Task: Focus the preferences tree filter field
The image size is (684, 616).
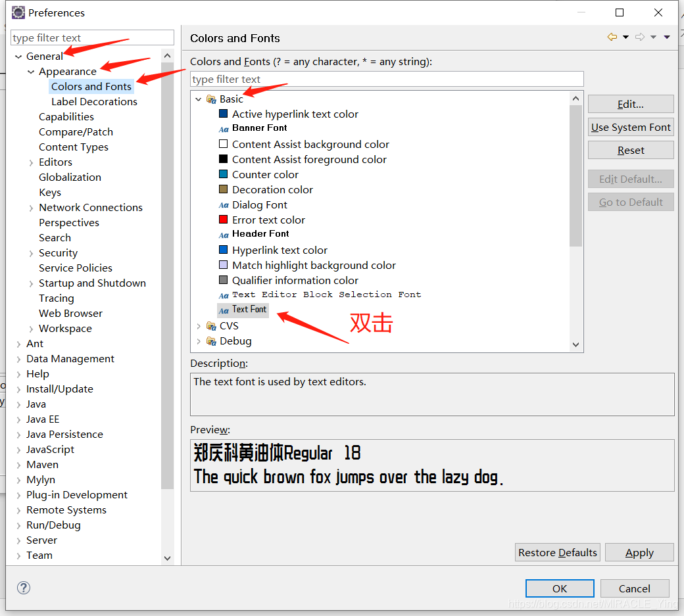Action: coord(92,37)
